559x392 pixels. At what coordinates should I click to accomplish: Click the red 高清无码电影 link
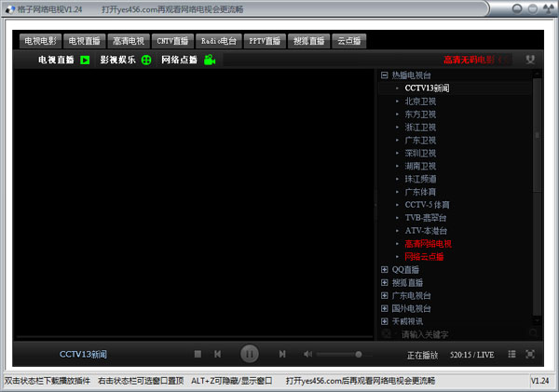pos(470,60)
